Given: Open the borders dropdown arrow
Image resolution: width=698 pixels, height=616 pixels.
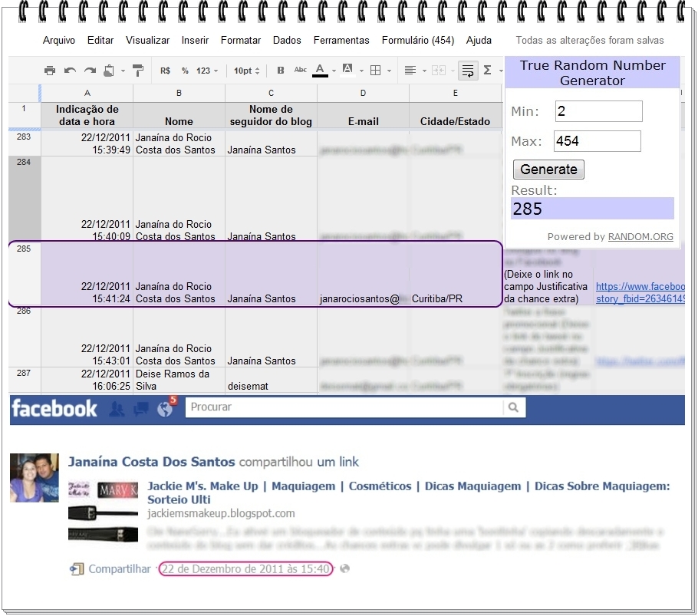Looking at the screenshot, I should [x=389, y=71].
